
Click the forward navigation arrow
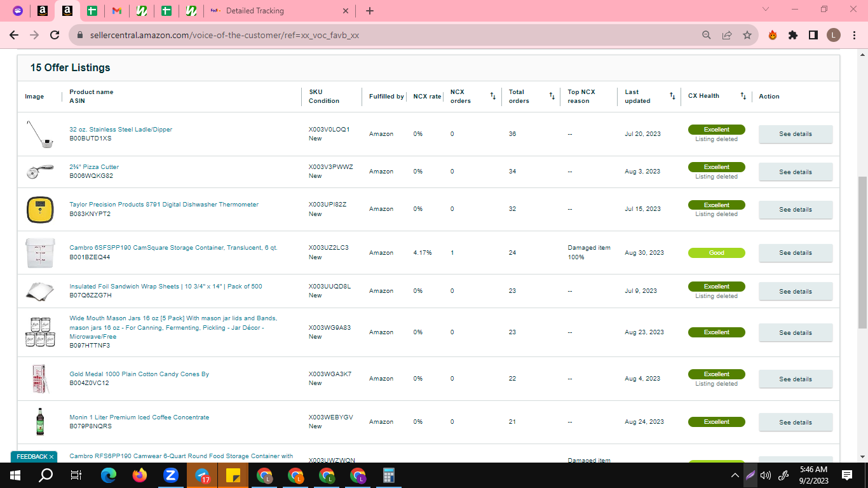[x=34, y=35]
